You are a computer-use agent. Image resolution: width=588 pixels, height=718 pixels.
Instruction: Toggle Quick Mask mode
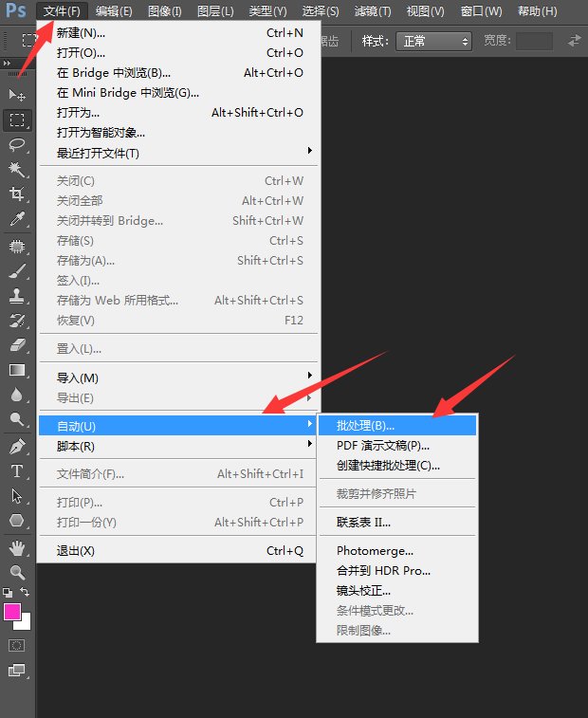tap(17, 646)
